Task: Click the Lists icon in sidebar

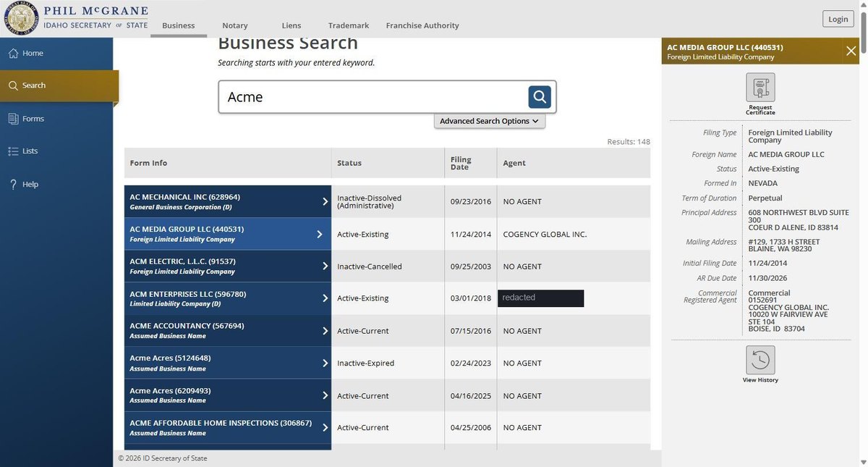Action: [13, 151]
